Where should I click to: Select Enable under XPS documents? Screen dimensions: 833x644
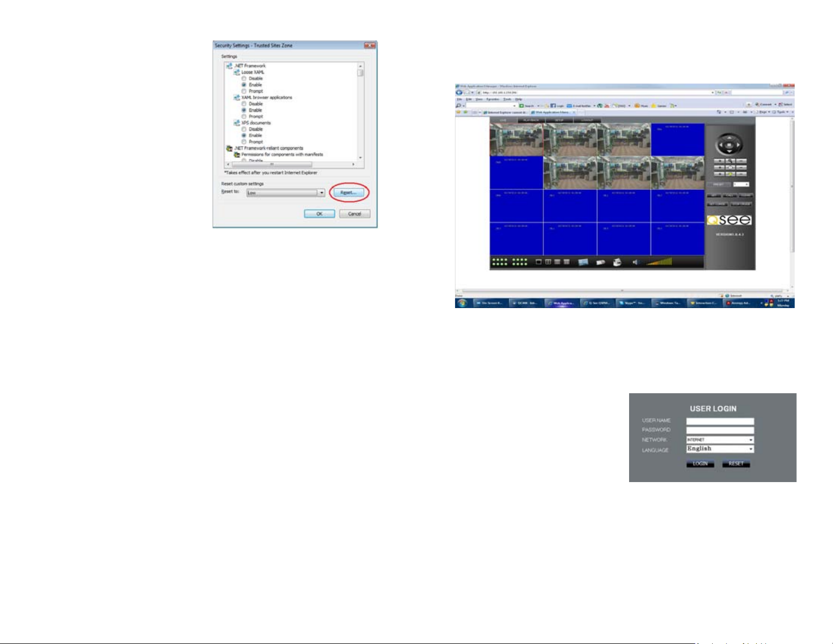pos(244,135)
